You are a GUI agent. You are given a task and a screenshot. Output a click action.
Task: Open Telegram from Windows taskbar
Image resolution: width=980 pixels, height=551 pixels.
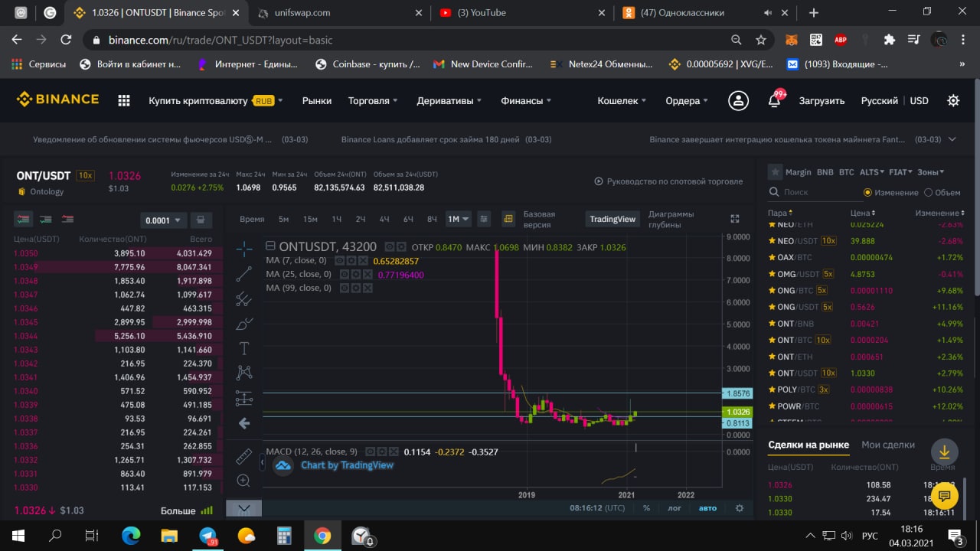tap(208, 535)
